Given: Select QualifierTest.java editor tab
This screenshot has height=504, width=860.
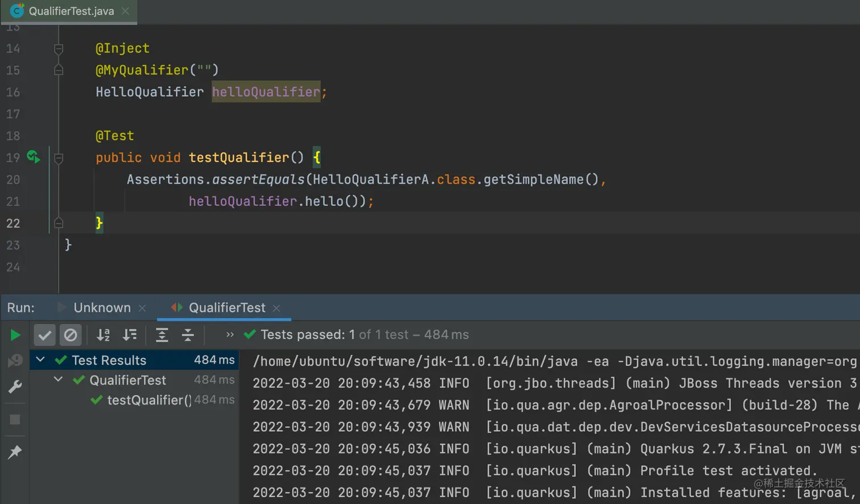Looking at the screenshot, I should 71,11.
